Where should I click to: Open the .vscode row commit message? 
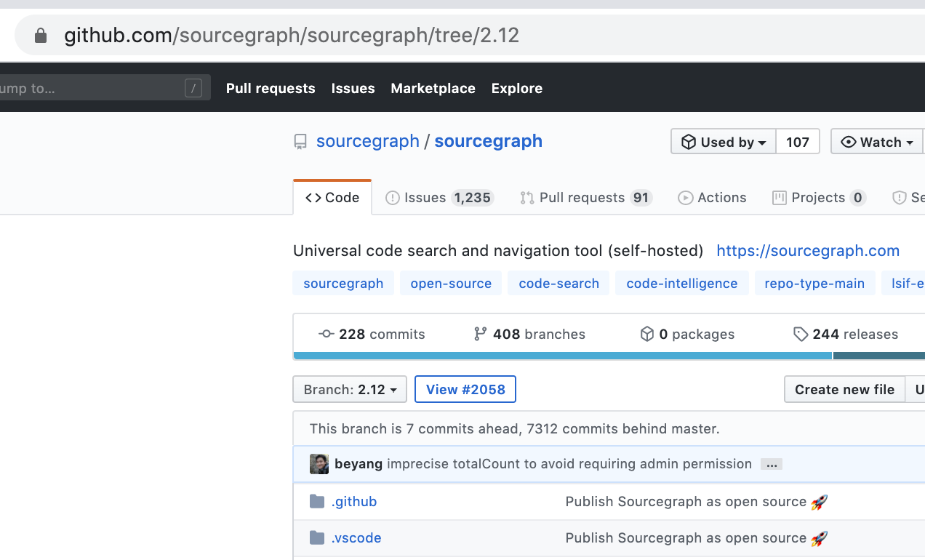(697, 537)
